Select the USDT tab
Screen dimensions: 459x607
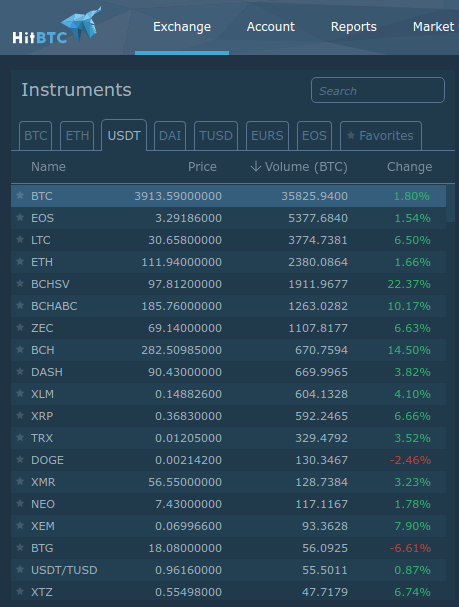[124, 135]
